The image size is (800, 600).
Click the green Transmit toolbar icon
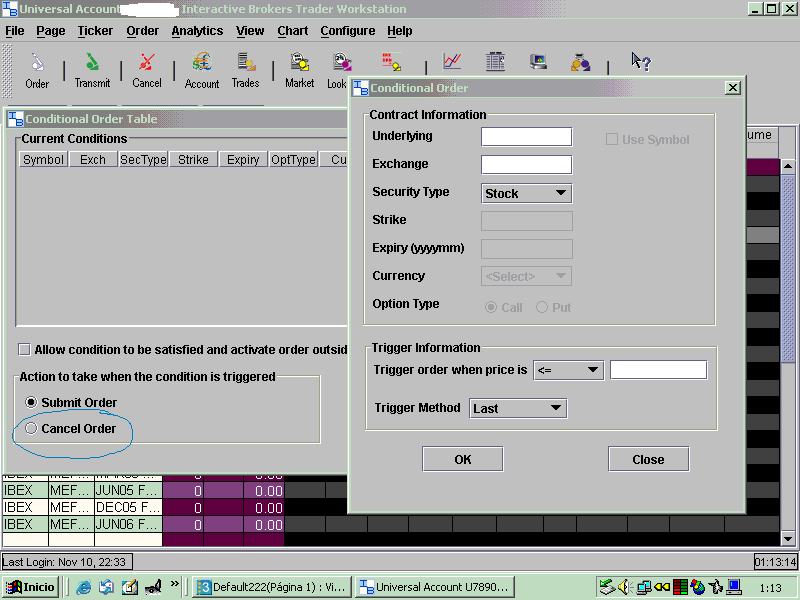click(92, 62)
